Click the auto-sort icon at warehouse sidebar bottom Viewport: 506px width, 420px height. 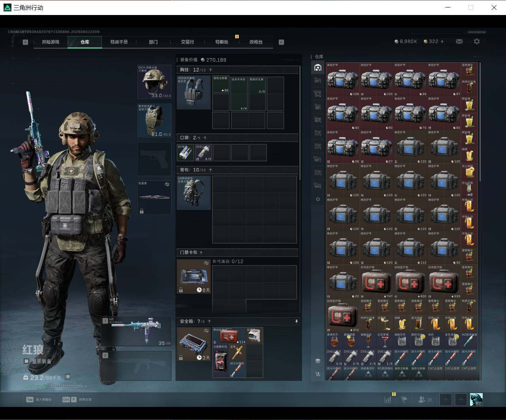click(x=318, y=374)
